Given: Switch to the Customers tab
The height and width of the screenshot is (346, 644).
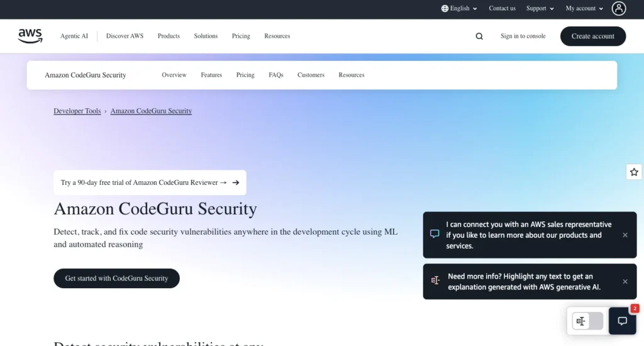Looking at the screenshot, I should 311,75.
